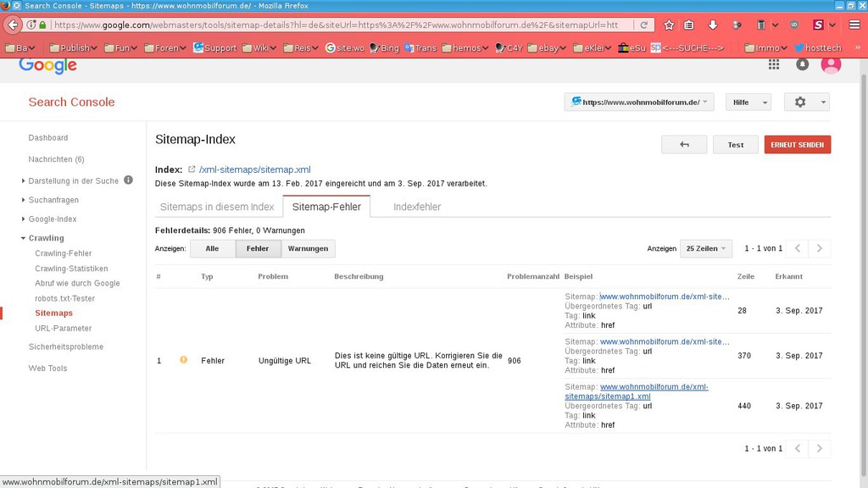Viewport: 868px width, 488px height.
Task: Click the info icon beside Darstellung in der Suche
Action: click(x=129, y=180)
